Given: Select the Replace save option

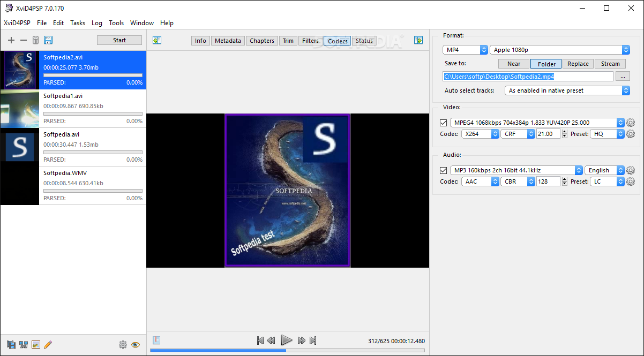Looking at the screenshot, I should 578,64.
